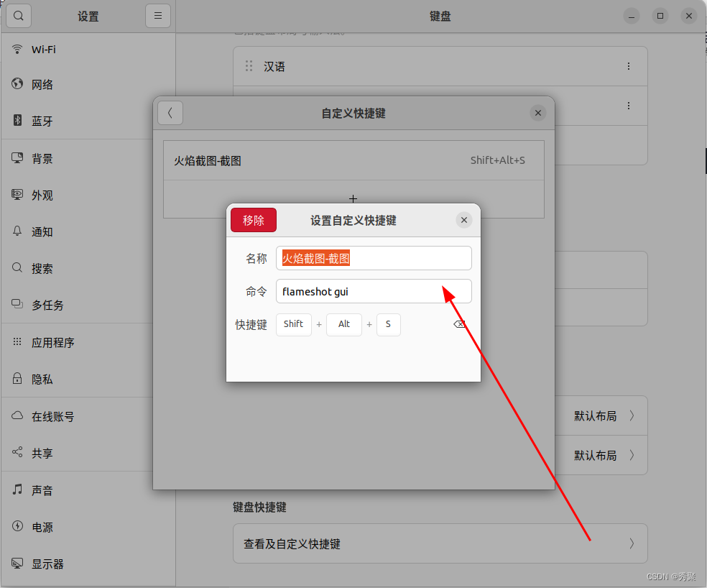Click the multitasking icon beside 多任务
This screenshot has height=588, width=707.
tap(17, 303)
